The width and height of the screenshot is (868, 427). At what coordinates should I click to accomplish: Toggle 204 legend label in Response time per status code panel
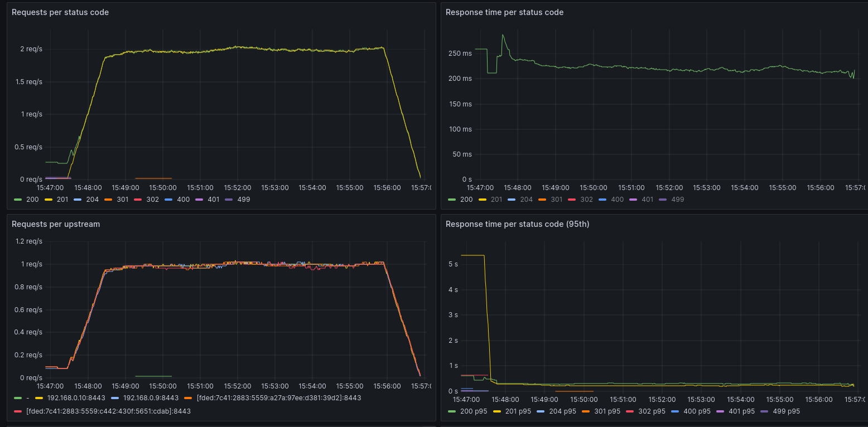point(527,200)
